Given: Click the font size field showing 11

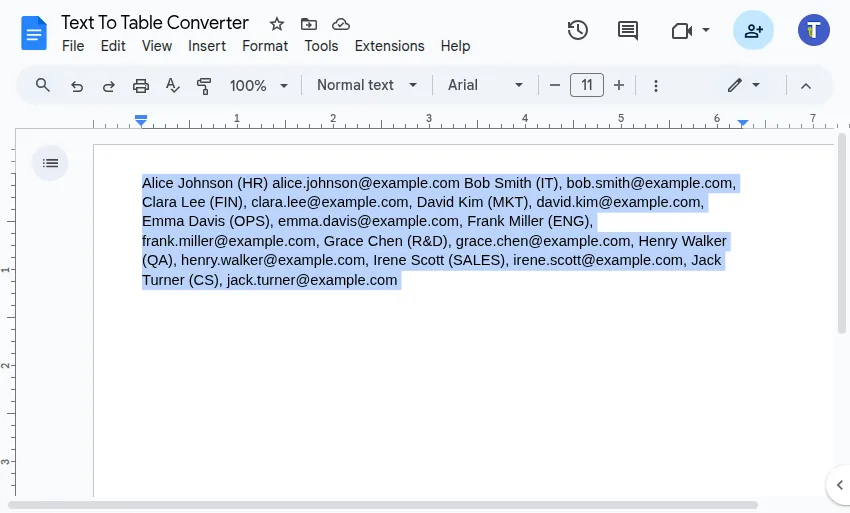Looking at the screenshot, I should tap(587, 86).
